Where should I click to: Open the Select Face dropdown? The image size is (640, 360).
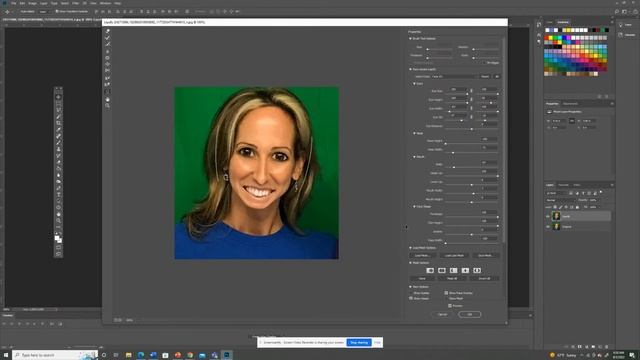(x=454, y=76)
